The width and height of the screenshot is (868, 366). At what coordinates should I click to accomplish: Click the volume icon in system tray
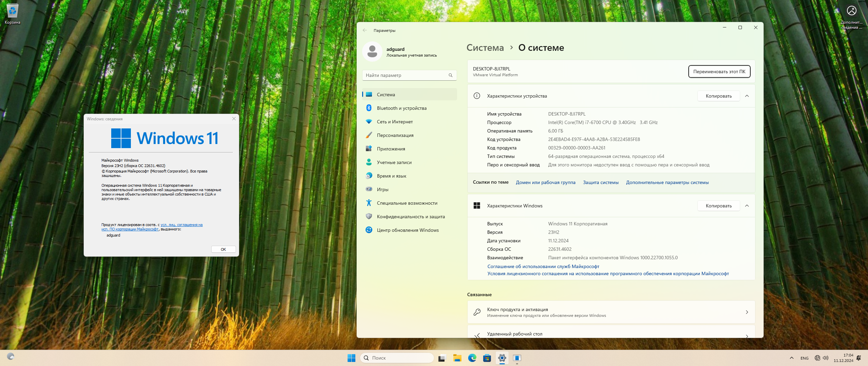point(826,358)
